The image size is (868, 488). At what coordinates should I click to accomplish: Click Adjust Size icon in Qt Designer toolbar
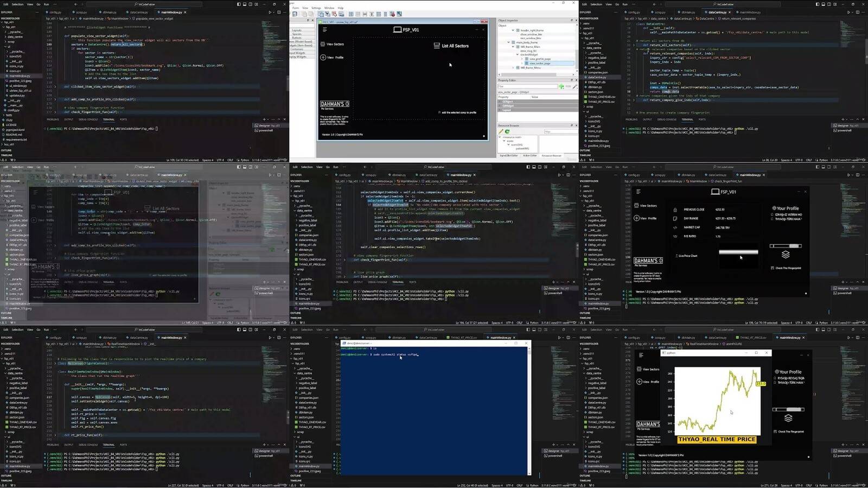coord(399,14)
